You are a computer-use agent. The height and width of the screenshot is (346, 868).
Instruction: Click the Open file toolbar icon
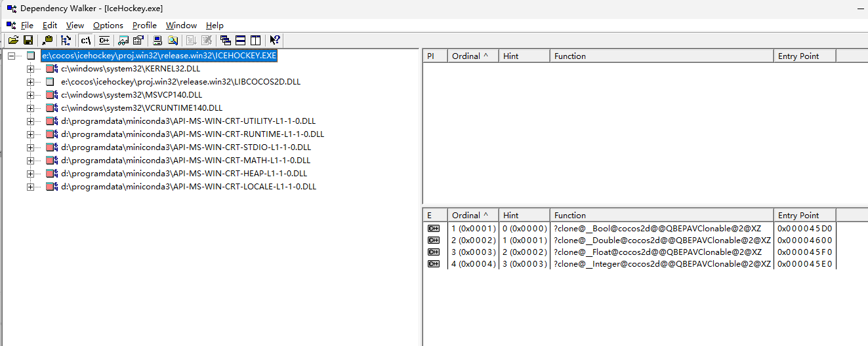click(x=13, y=40)
